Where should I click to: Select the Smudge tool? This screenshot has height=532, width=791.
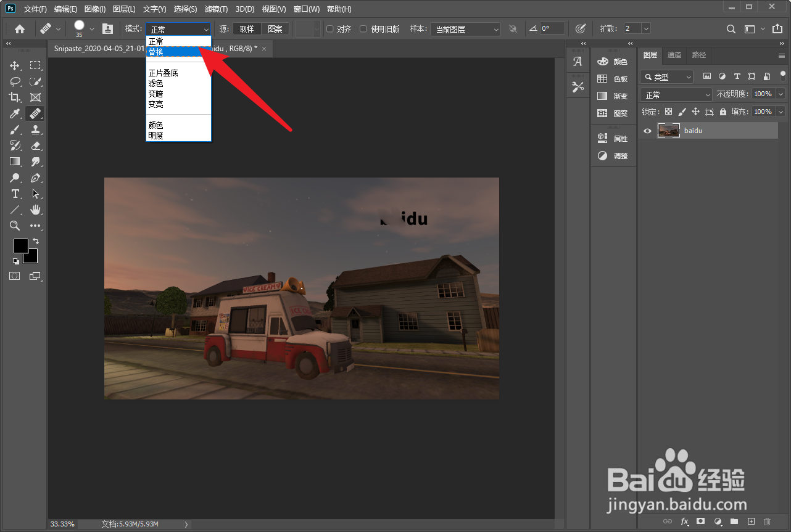(x=36, y=162)
